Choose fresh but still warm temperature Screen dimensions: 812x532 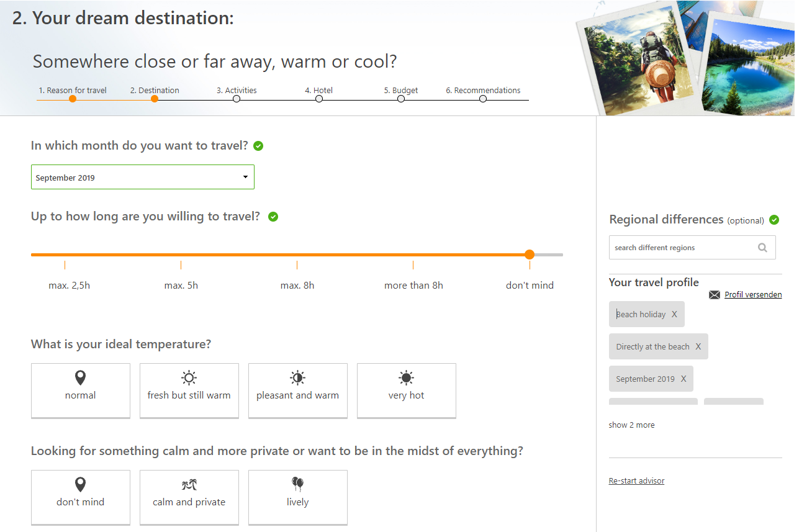tap(189, 390)
